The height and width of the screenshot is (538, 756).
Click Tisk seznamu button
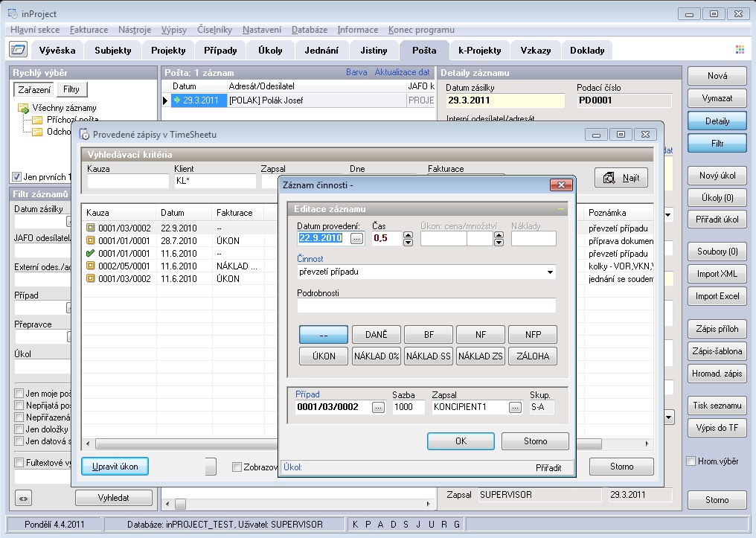[717, 406]
